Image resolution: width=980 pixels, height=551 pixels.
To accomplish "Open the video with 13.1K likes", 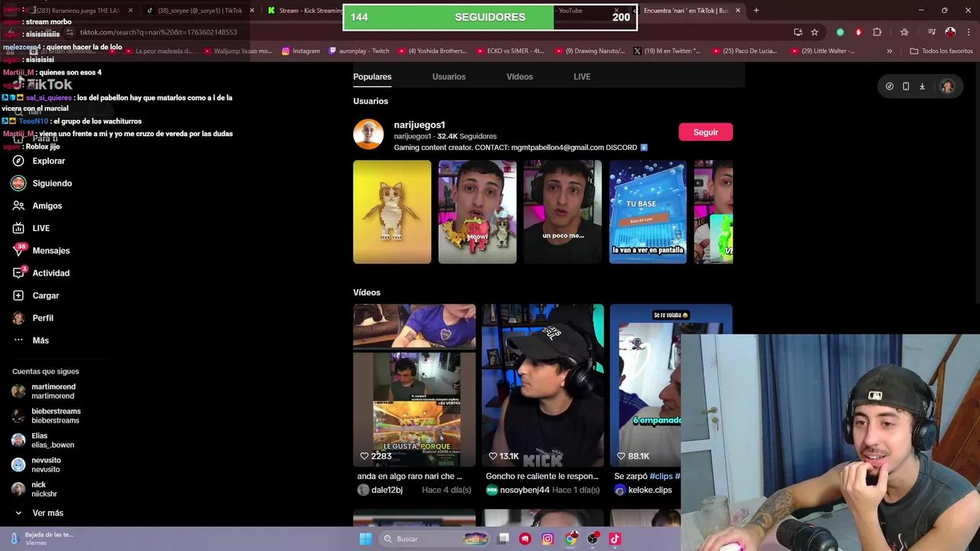I will click(543, 386).
